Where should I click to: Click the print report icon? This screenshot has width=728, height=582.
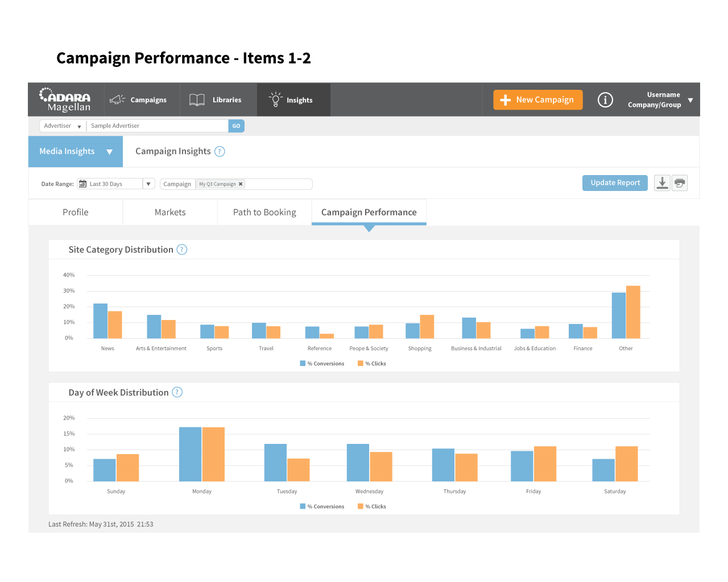(x=680, y=183)
